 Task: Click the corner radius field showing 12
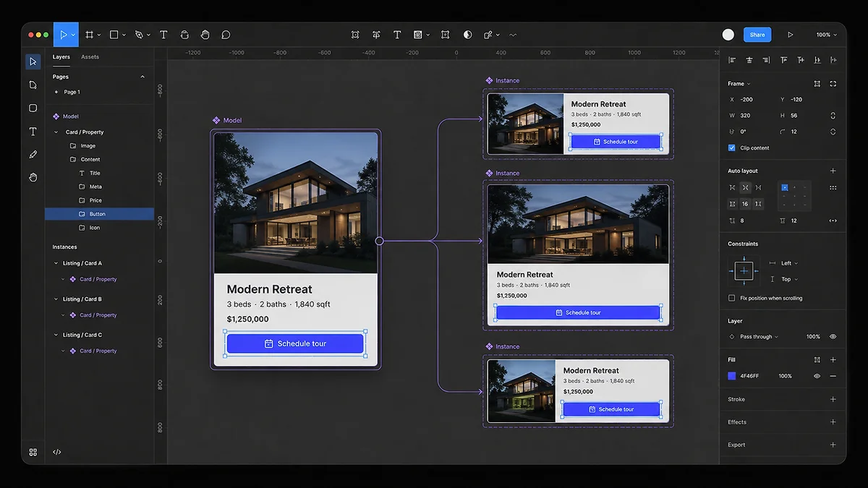pos(793,132)
